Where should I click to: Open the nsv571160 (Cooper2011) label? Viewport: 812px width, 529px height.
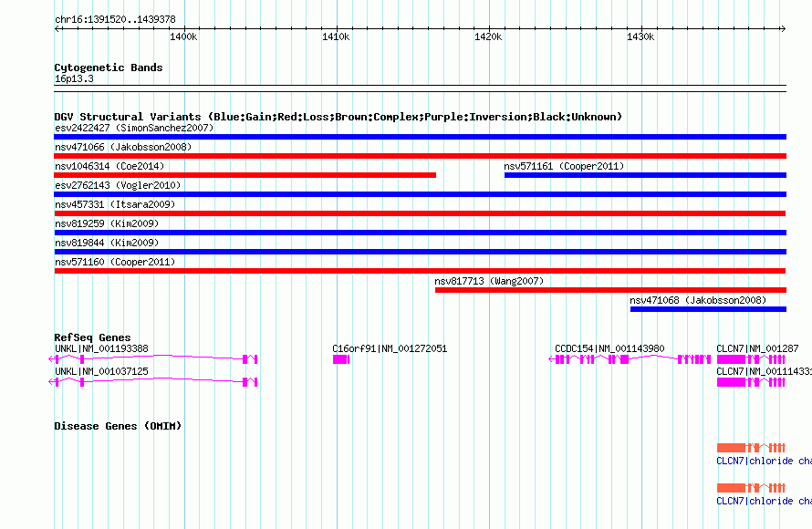115,262
